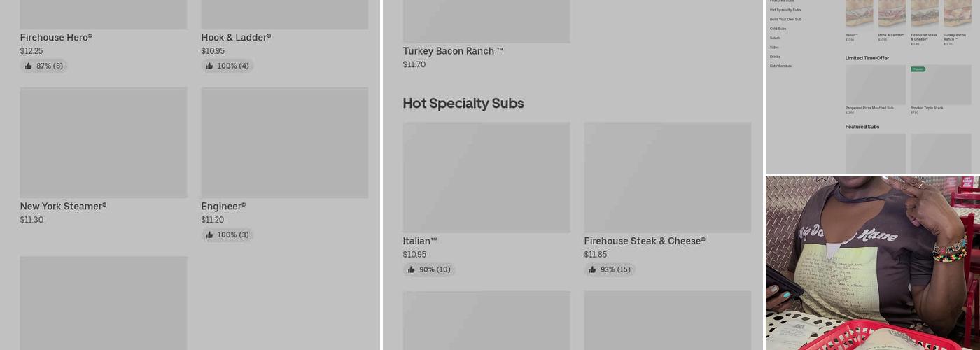This screenshot has width=980, height=350.
Task: Open the Smokin Triple Stack item
Action: [x=927, y=108]
